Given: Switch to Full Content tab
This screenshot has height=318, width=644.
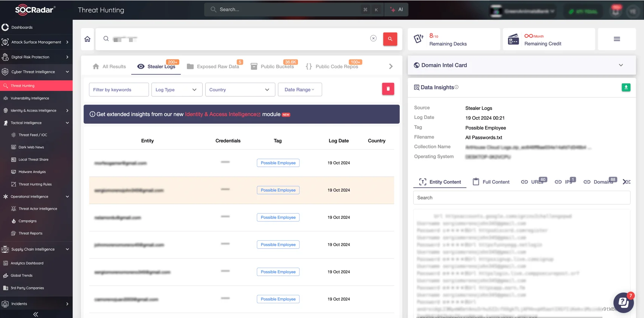Looking at the screenshot, I should tap(491, 182).
